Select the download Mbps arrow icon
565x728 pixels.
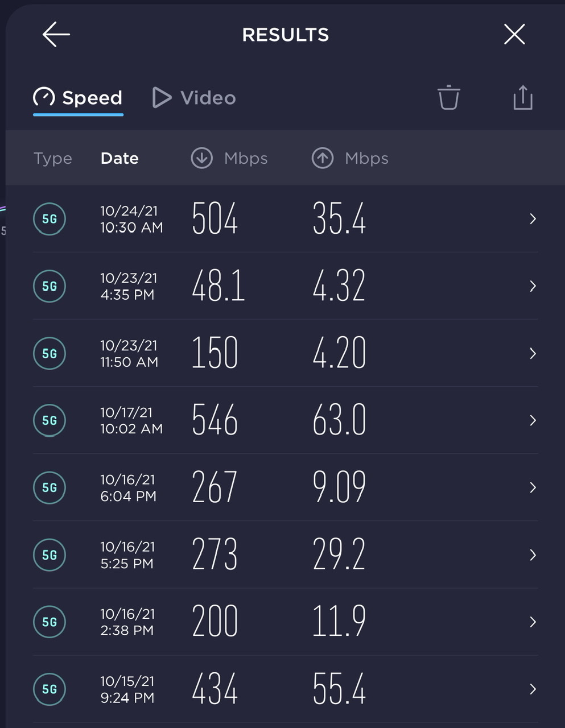[x=201, y=158]
